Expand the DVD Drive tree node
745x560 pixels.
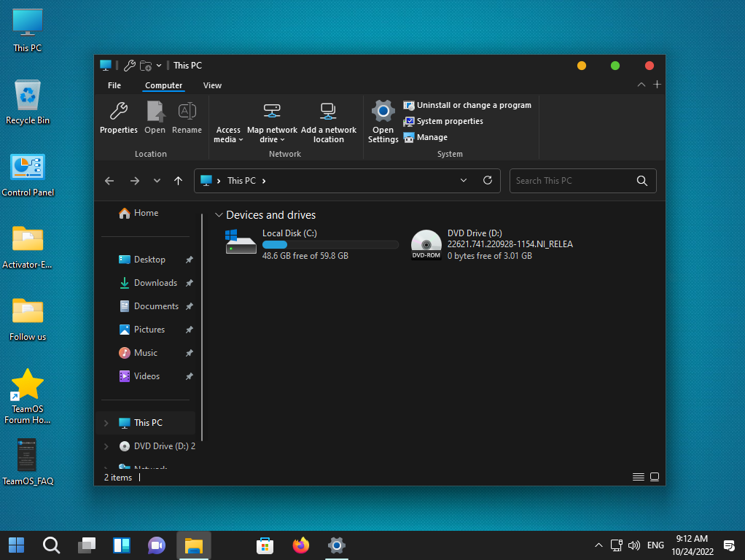tap(106, 446)
